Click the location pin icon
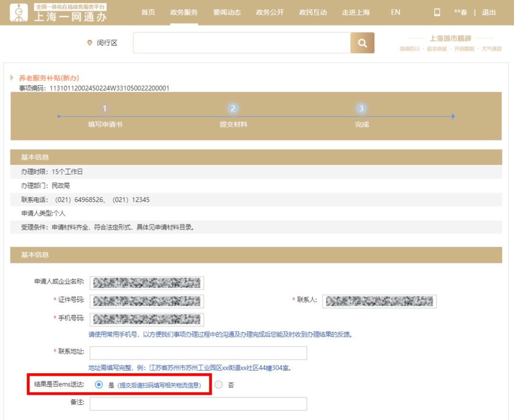The image size is (514, 420). click(89, 43)
